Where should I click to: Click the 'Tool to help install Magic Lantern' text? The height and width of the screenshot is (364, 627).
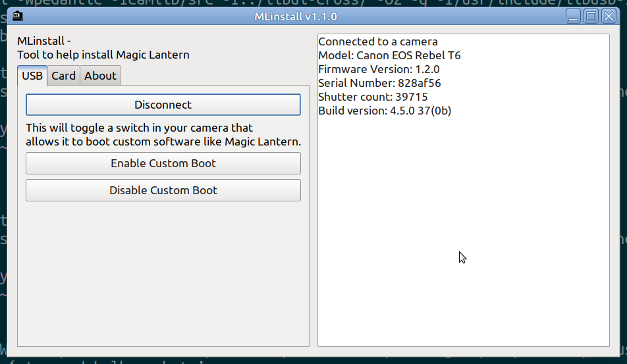coord(103,55)
